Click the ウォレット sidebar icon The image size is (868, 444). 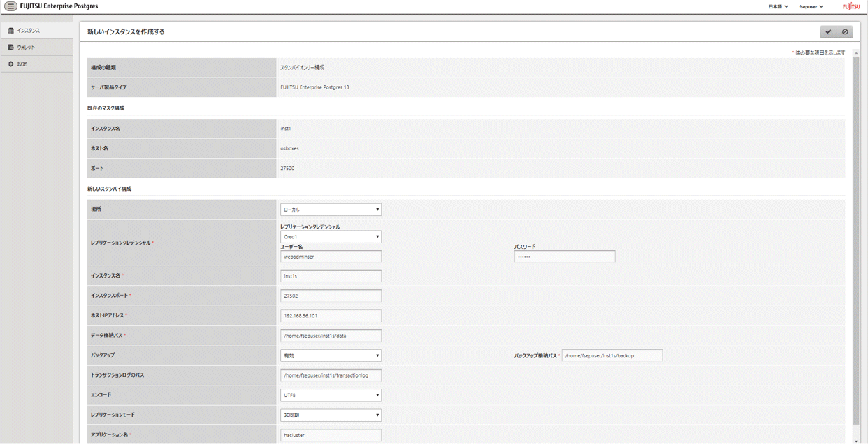click(x=10, y=47)
